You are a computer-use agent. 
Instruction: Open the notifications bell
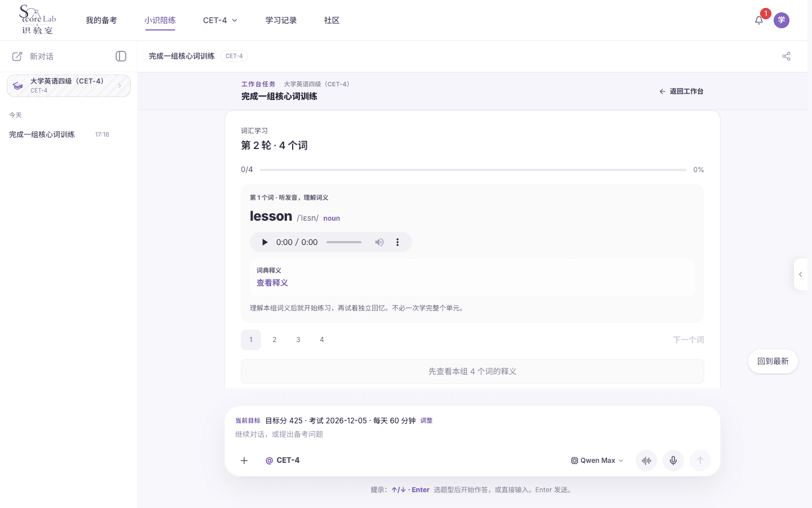click(759, 20)
